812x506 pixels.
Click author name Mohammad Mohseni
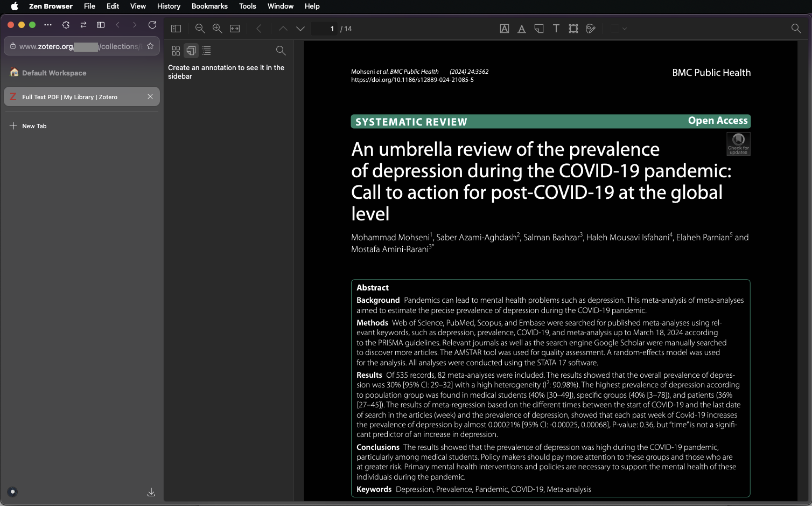coord(390,238)
